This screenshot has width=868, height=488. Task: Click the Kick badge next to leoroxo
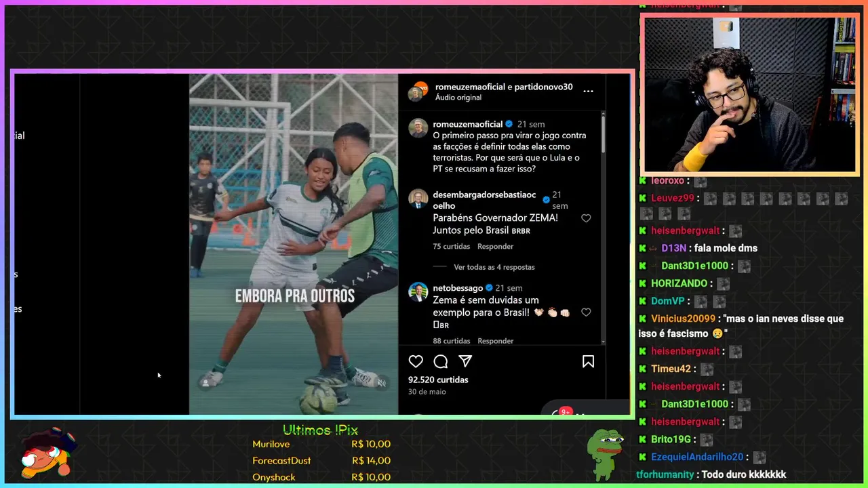tap(642, 181)
